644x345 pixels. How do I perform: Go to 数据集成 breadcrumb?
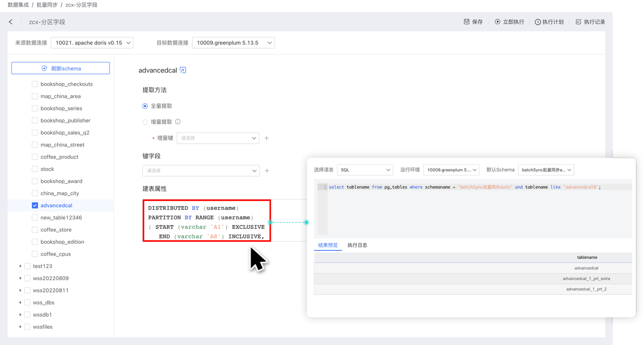[x=18, y=5]
